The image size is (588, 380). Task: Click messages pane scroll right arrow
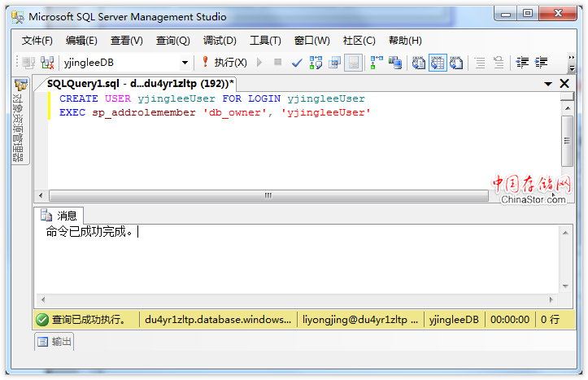[551, 299]
